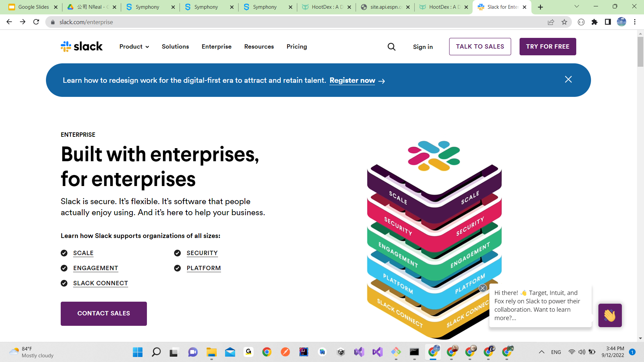Click the share icon in the address bar

click(551, 22)
